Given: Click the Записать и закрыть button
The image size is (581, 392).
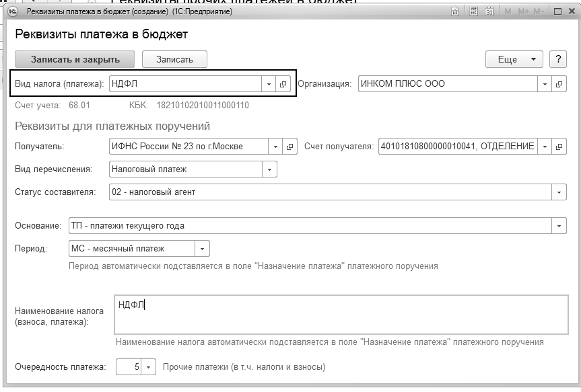Looking at the screenshot, I should (x=75, y=59).
